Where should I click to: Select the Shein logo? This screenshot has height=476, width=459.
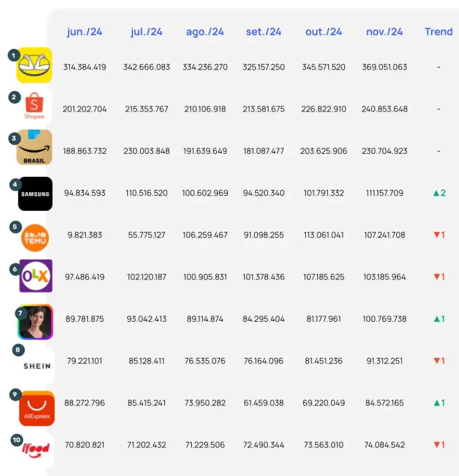pyautogui.click(x=37, y=366)
